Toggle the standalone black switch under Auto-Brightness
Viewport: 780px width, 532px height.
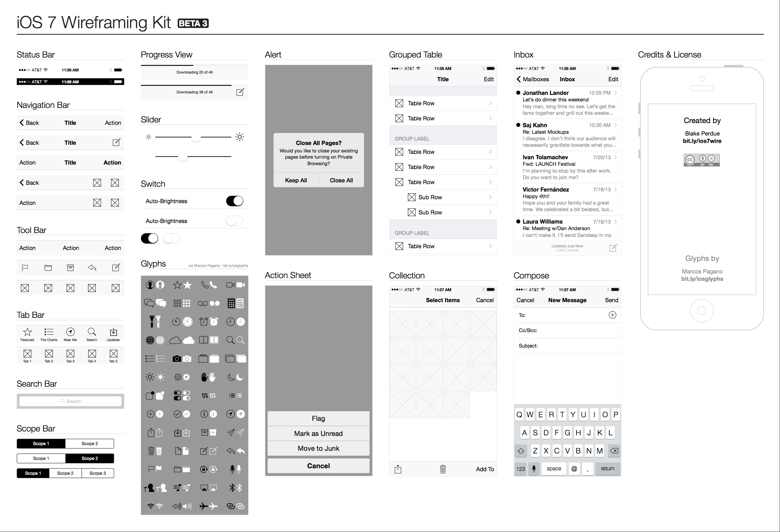click(x=150, y=238)
